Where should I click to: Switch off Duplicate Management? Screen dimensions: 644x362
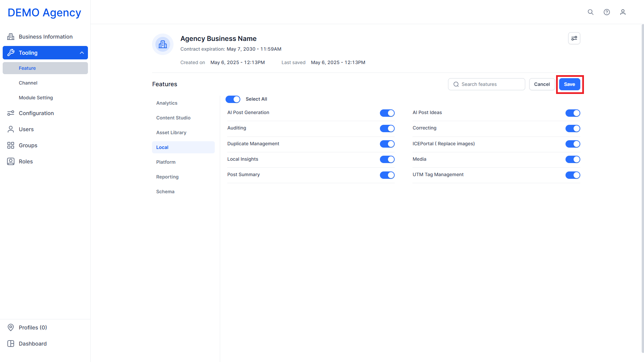(x=387, y=144)
